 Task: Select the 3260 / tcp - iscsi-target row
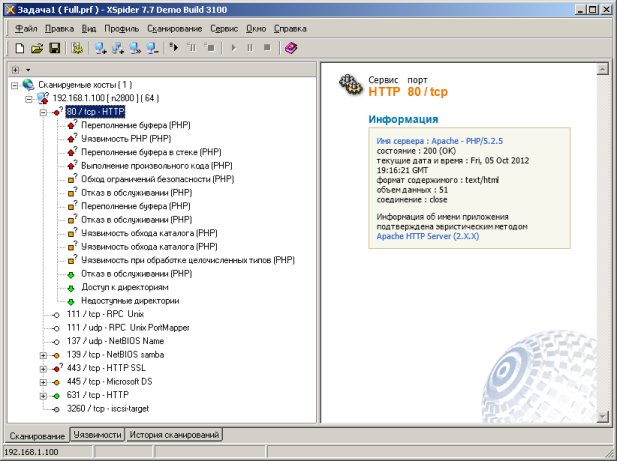pos(108,409)
